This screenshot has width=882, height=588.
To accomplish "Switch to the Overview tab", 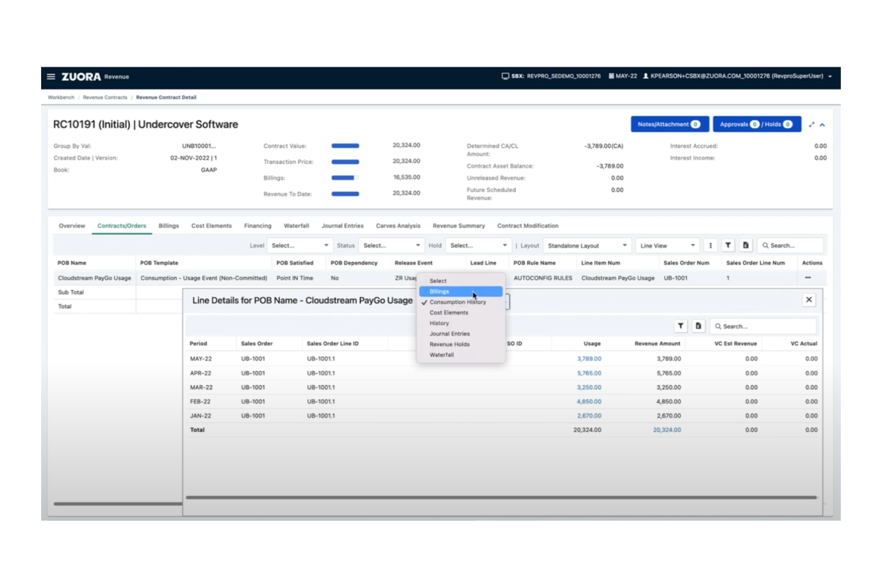I will click(x=72, y=226).
